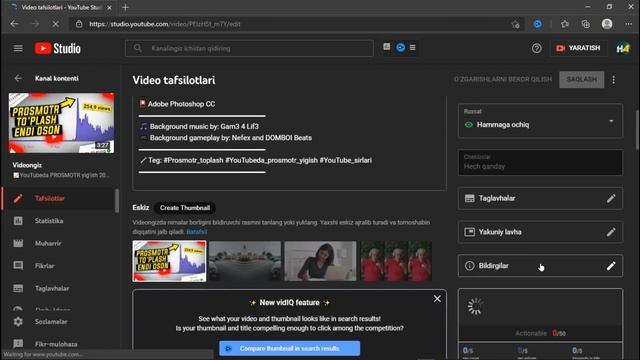Open the list icon beside the search bar
The height and width of the screenshot is (360, 640).
[413, 48]
